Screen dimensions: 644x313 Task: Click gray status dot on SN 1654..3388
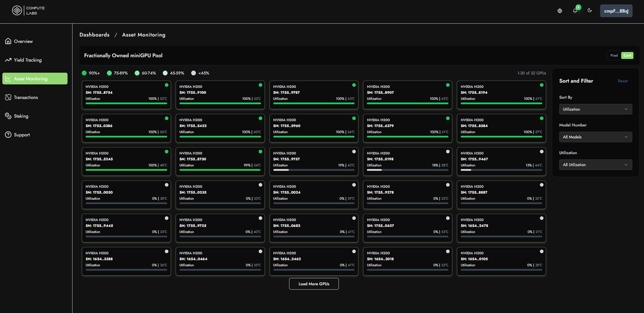166,251
